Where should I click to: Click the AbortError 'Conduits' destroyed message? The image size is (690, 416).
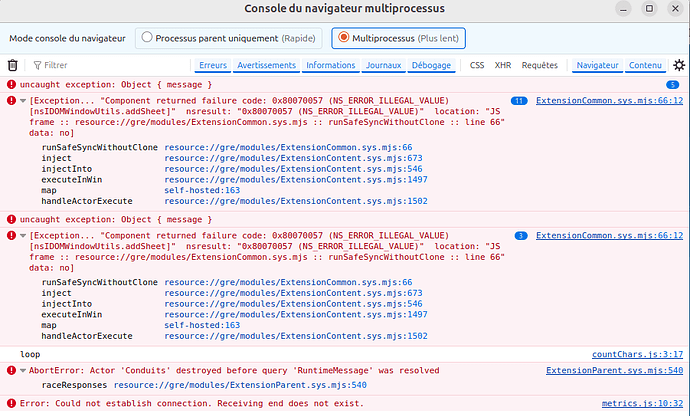click(x=234, y=371)
